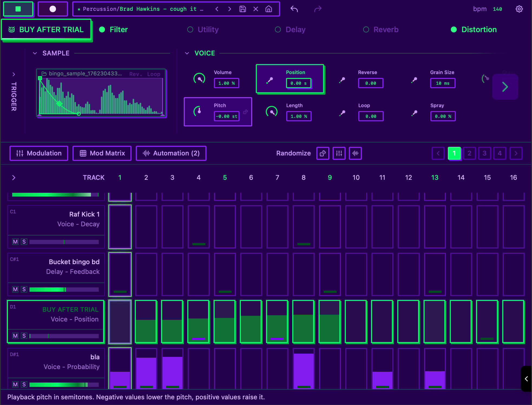Collapse the SAMPLE section

point(35,53)
